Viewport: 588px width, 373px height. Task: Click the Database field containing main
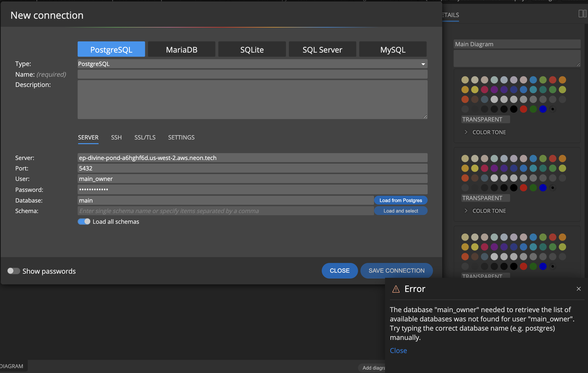point(225,200)
